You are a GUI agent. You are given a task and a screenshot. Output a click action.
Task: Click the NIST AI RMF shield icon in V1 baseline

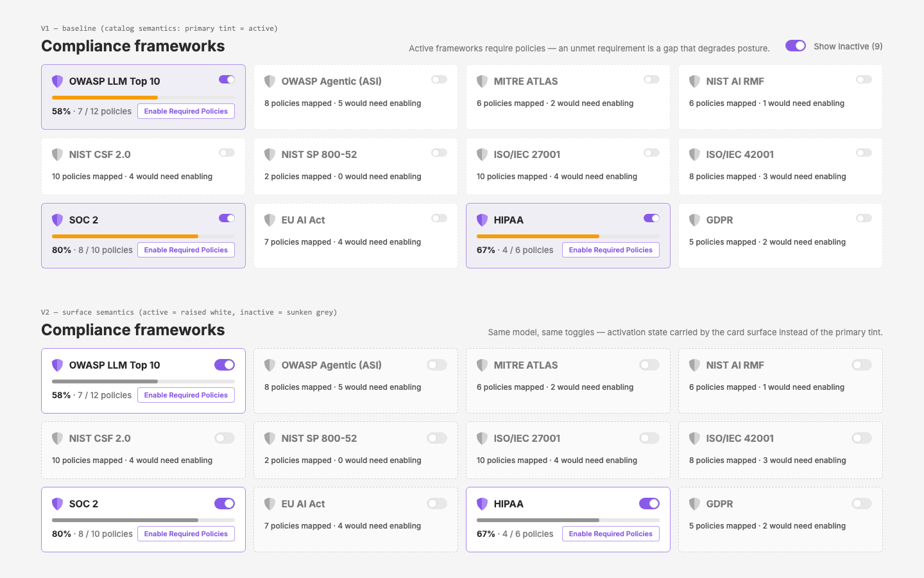[694, 82]
